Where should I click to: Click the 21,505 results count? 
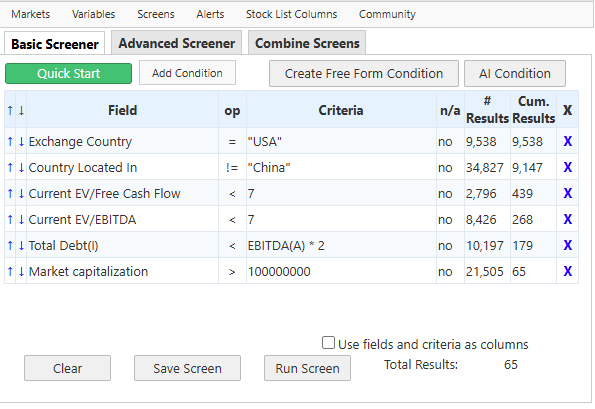pyautogui.click(x=485, y=271)
